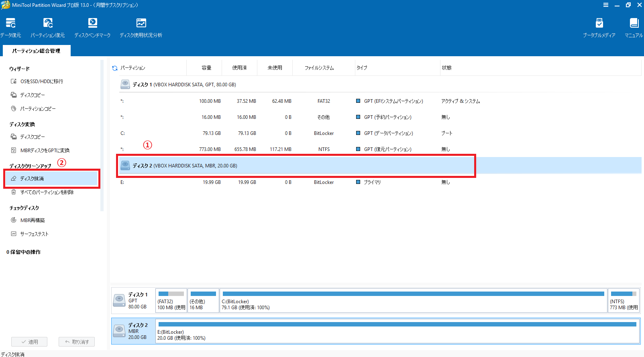The width and height of the screenshot is (644, 357).
Task: Choose すべてのパーティションを削除 option
Action: [47, 192]
